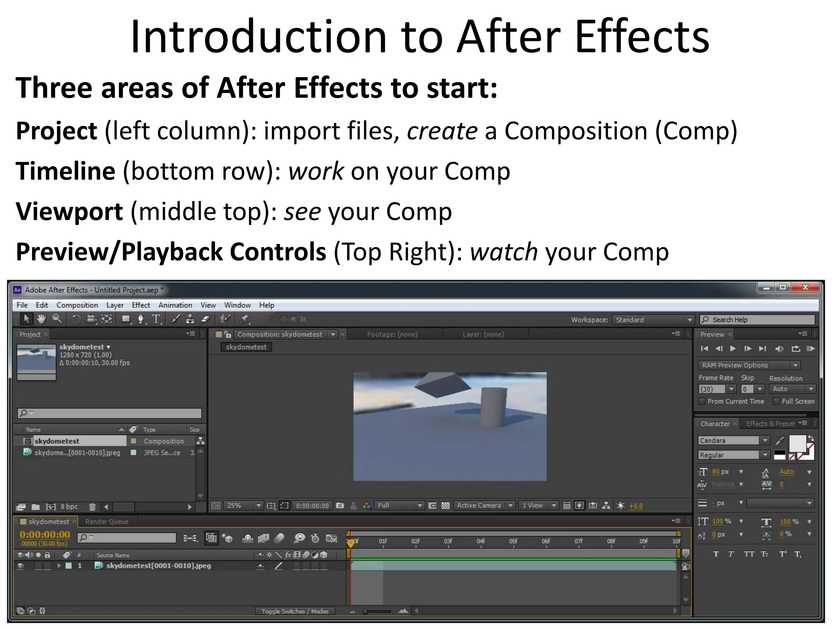
Task: Switch to the Render Queue tab
Action: [107, 522]
